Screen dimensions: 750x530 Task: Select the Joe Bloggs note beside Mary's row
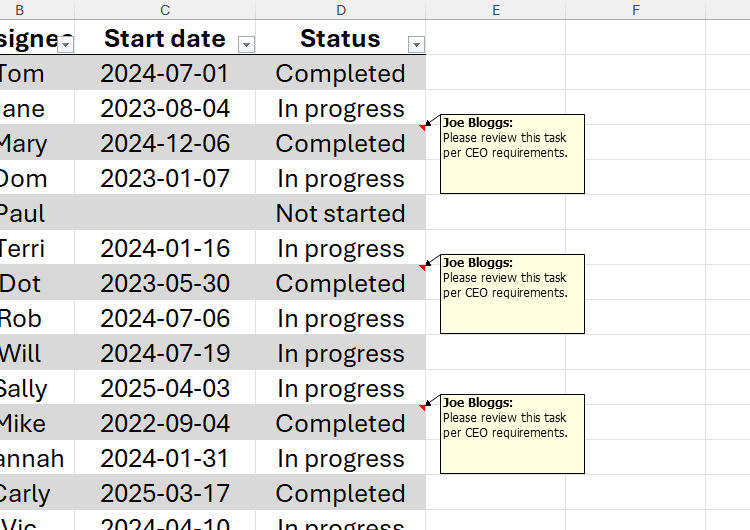[512, 154]
